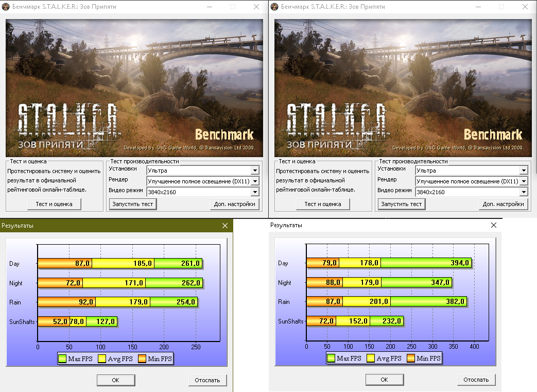The height and width of the screenshot is (392, 537).
Task: Click the left Результаты dialog title
Action: point(18,226)
